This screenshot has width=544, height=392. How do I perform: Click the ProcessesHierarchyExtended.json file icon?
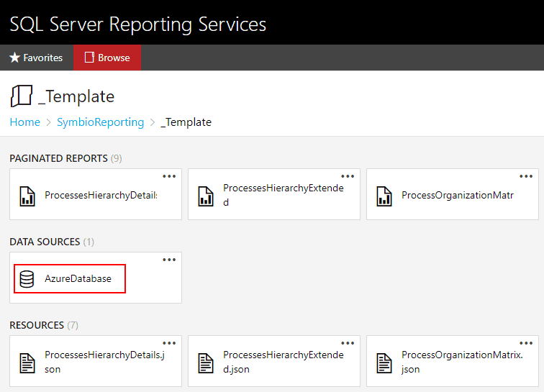click(x=206, y=362)
